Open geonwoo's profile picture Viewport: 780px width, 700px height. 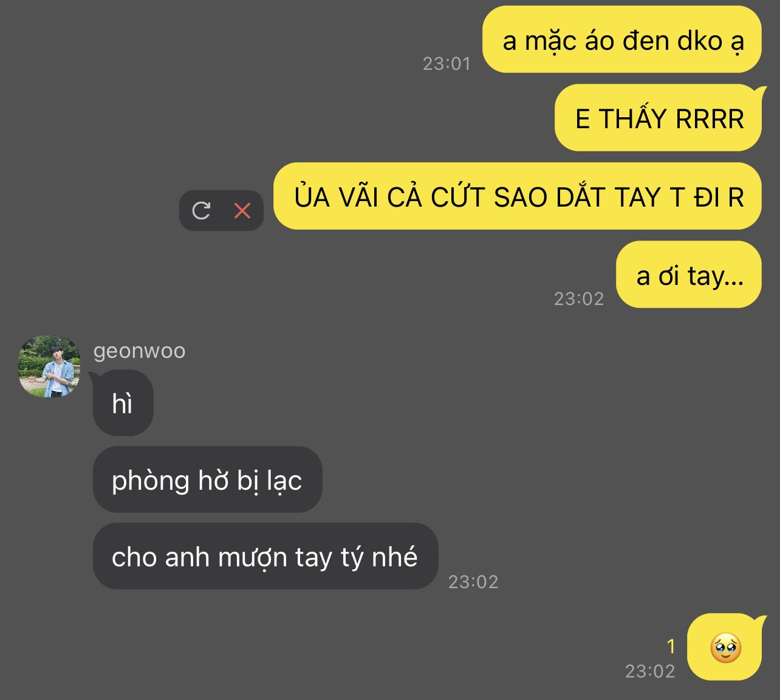(x=49, y=366)
